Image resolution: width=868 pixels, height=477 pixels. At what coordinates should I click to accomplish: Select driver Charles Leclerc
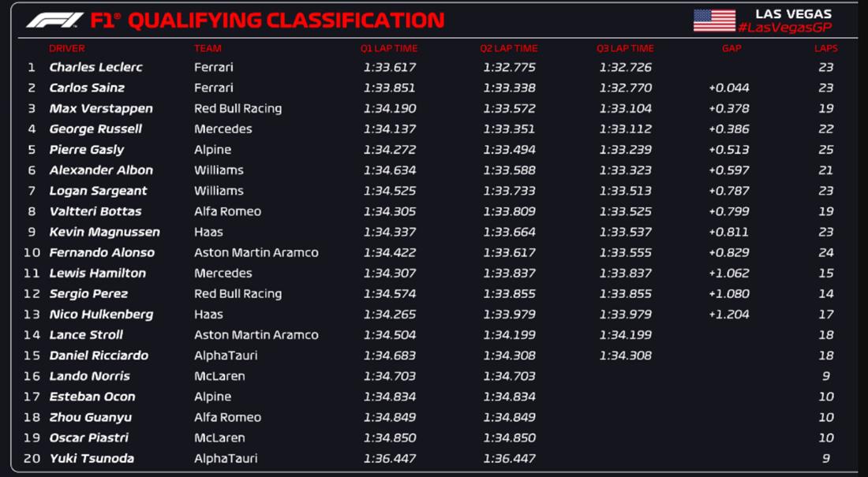tap(95, 68)
